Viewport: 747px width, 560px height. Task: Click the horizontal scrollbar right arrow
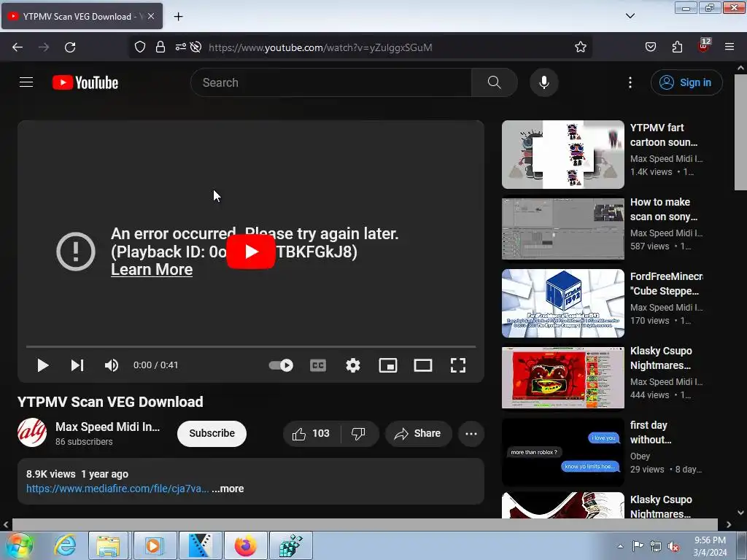click(x=729, y=524)
